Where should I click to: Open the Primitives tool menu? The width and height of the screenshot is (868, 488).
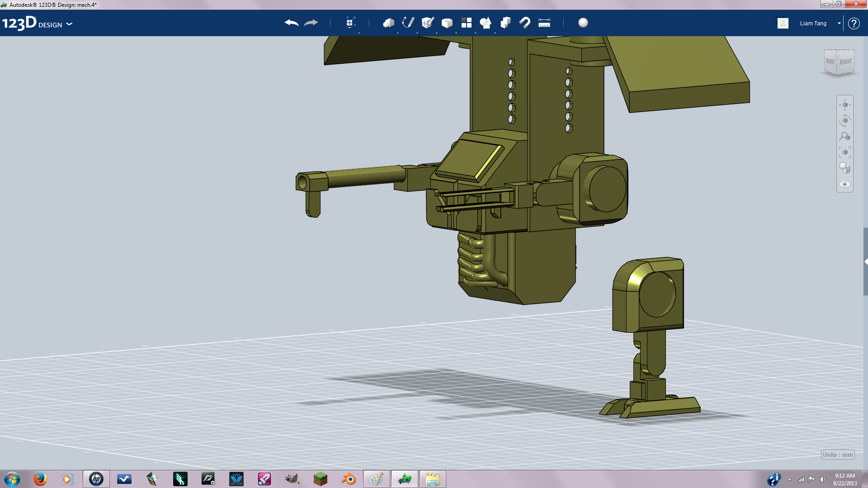[388, 23]
